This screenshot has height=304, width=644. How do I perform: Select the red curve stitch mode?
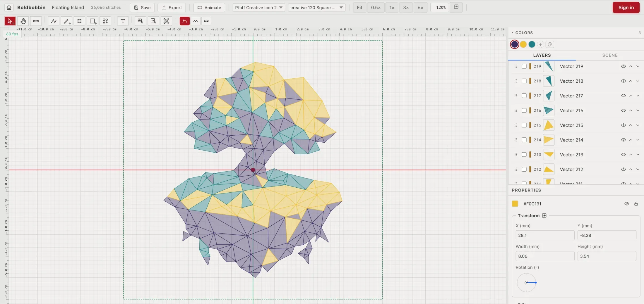pyautogui.click(x=185, y=21)
